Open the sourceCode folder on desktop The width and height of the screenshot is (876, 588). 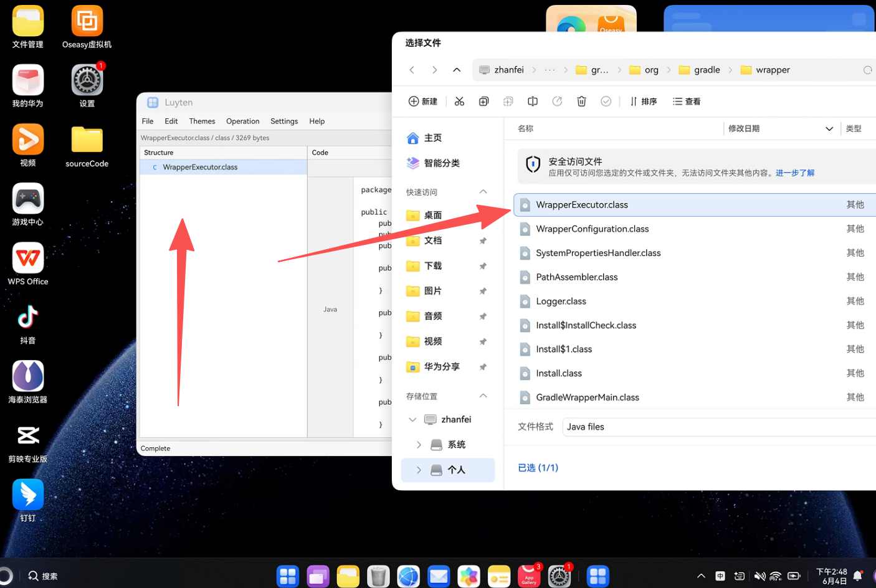87,147
